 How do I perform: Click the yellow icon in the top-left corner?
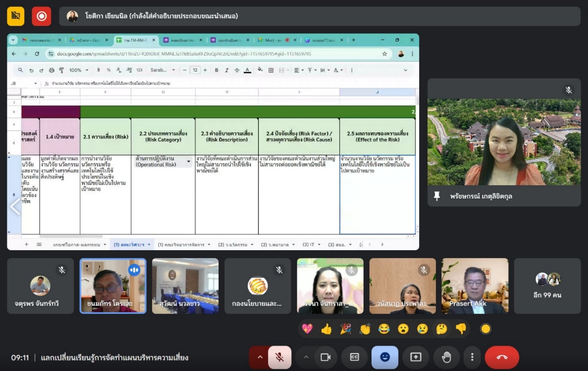click(16, 16)
